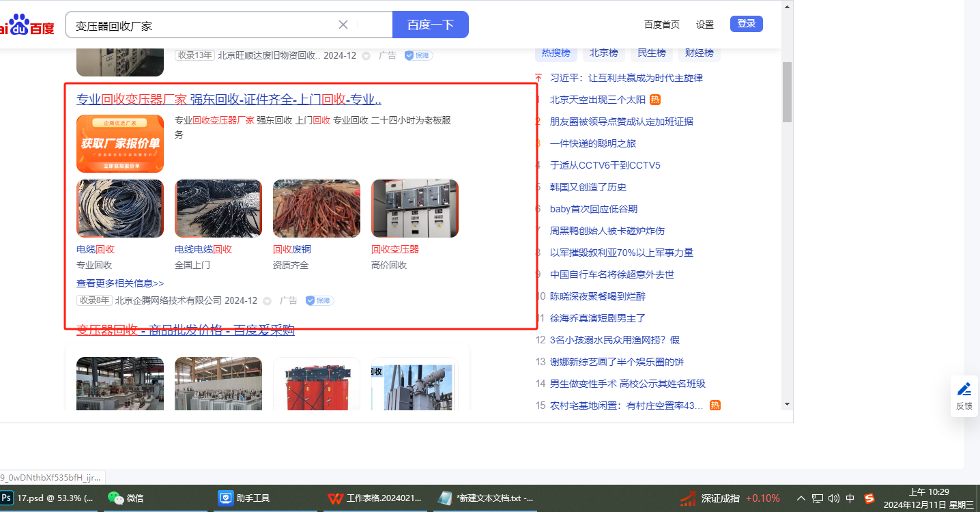
Task: Open Photoshop 17.psd from the taskbar
Action: tap(47, 498)
